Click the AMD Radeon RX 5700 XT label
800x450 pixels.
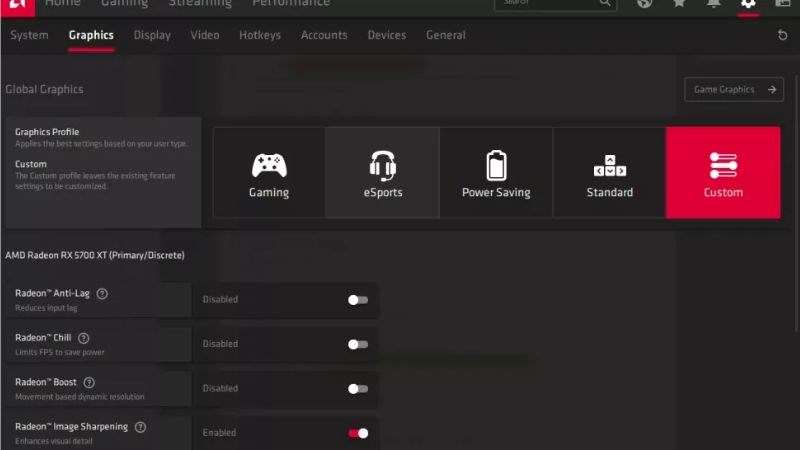coord(95,255)
